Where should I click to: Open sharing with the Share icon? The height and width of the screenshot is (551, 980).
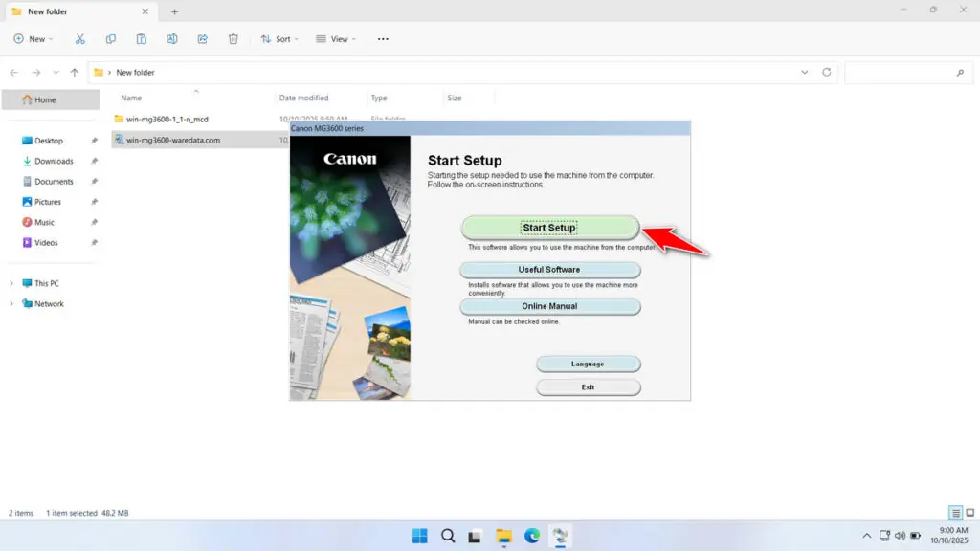coord(202,38)
